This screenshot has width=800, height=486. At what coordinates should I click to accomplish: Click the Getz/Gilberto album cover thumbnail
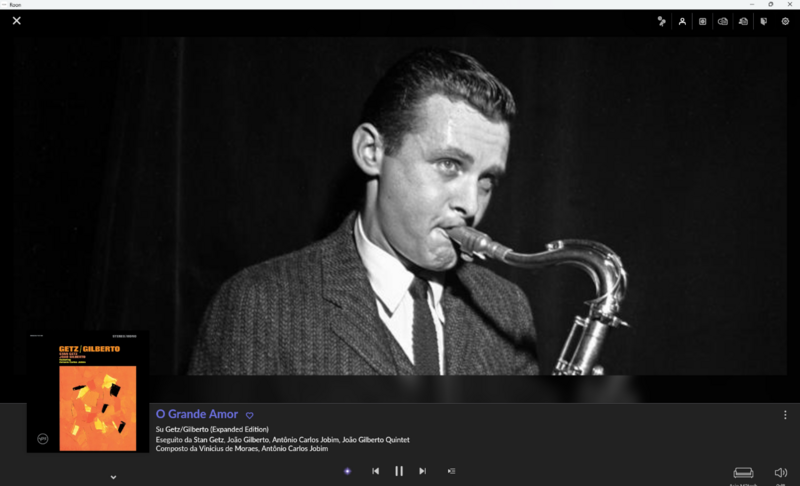88,392
